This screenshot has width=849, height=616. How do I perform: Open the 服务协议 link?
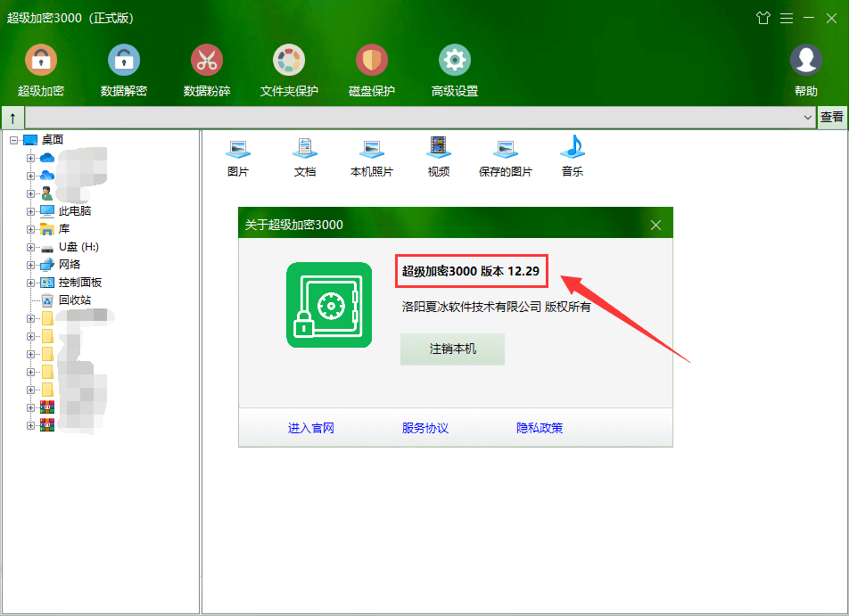pyautogui.click(x=425, y=428)
